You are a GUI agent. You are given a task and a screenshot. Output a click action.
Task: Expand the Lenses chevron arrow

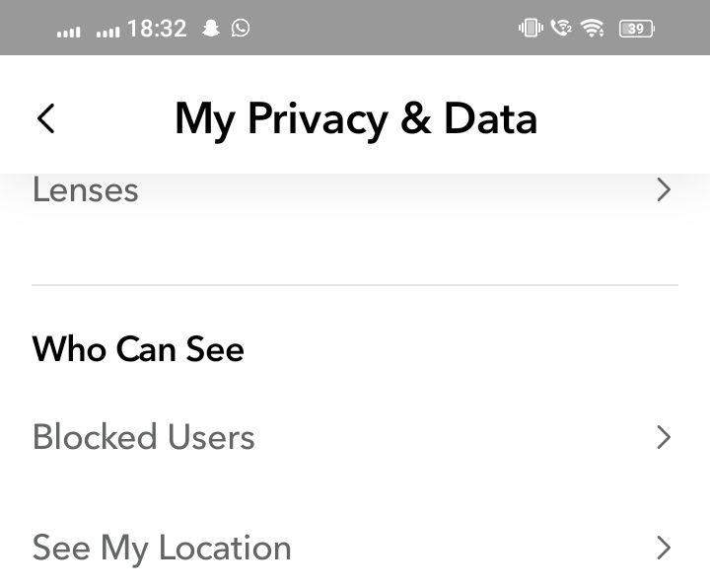[x=664, y=189]
